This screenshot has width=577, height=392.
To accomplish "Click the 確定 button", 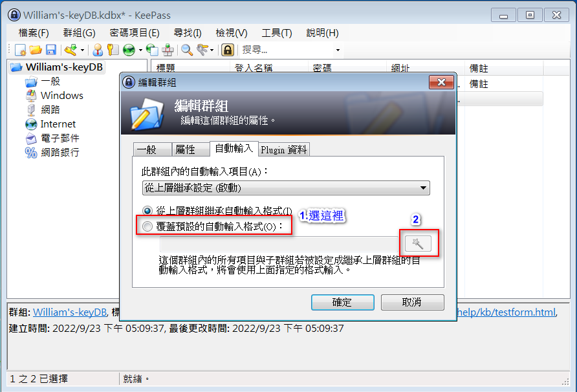I will click(x=343, y=302).
